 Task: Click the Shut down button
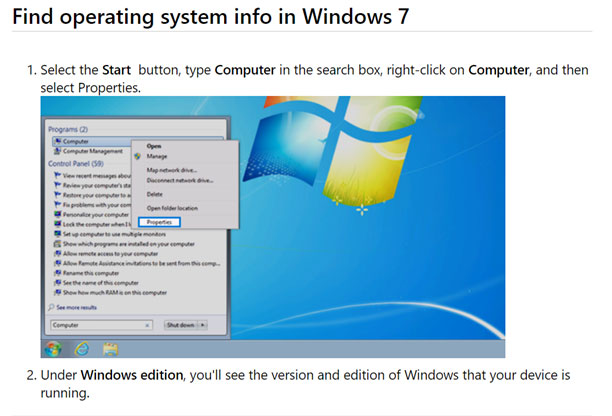coord(180,325)
